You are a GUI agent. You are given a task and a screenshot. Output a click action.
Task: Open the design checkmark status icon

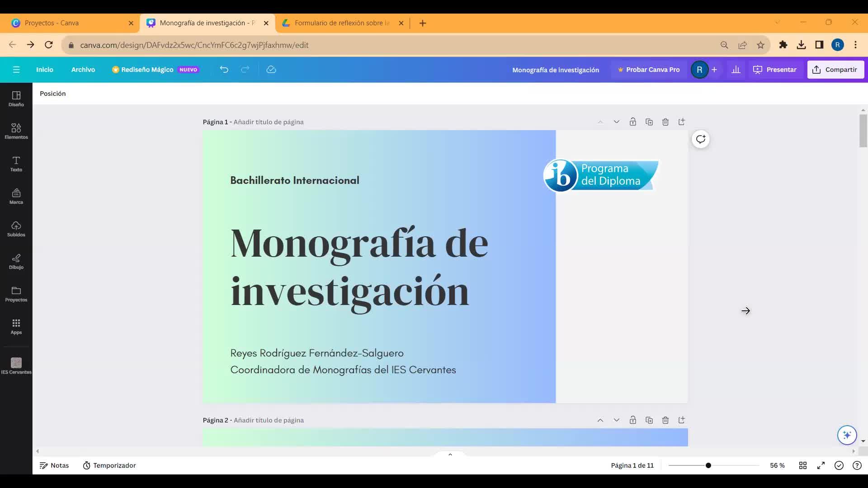pyautogui.click(x=839, y=465)
